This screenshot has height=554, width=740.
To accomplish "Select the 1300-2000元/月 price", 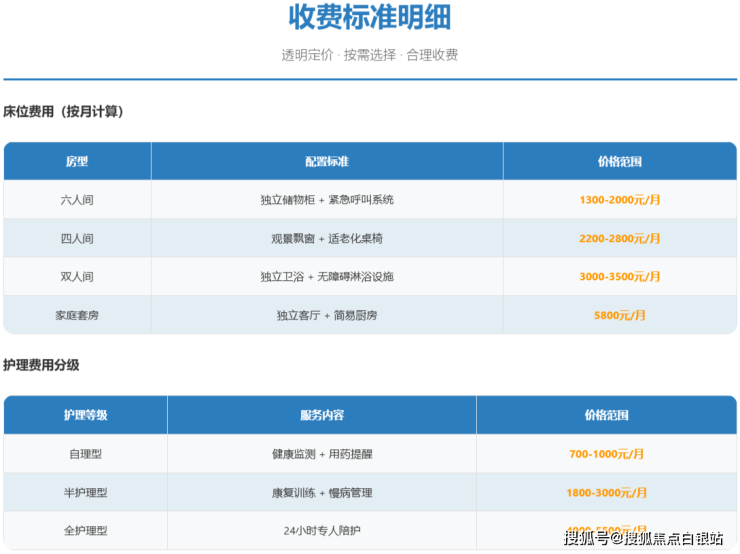I will 619,200.
